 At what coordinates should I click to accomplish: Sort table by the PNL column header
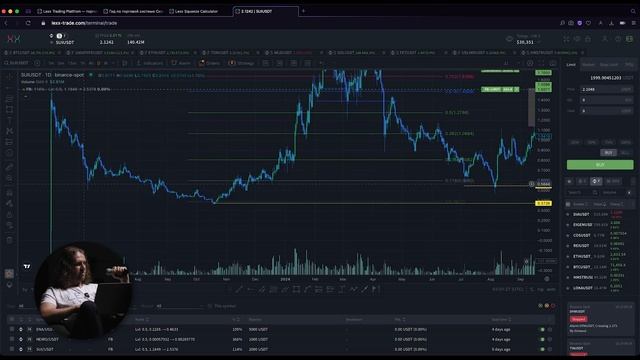click(400, 320)
